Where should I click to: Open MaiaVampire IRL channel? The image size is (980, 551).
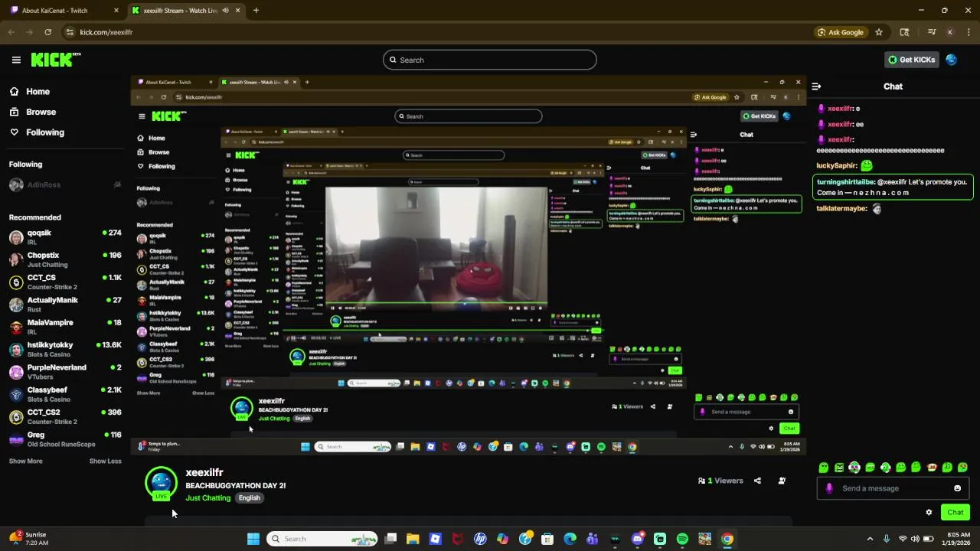(x=64, y=327)
